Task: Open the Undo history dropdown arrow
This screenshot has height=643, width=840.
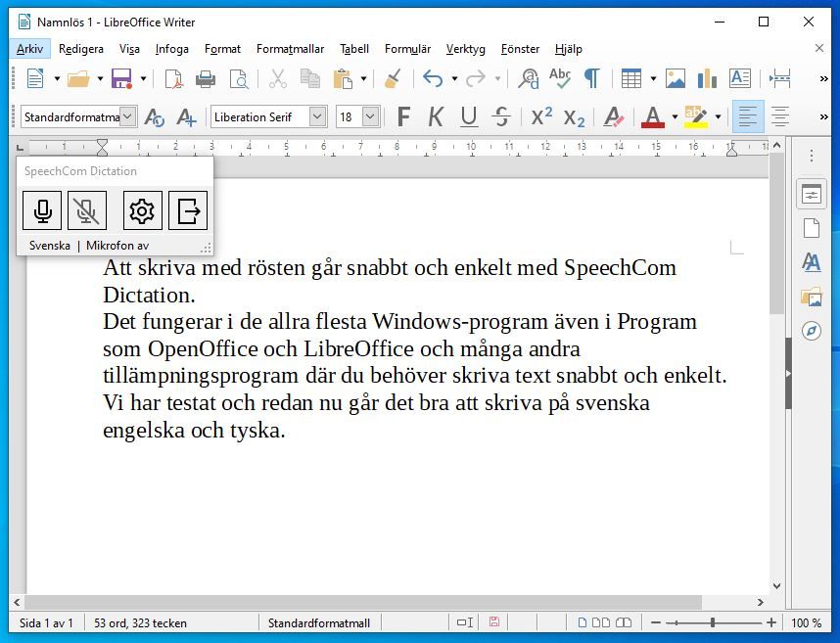Action: (x=454, y=79)
